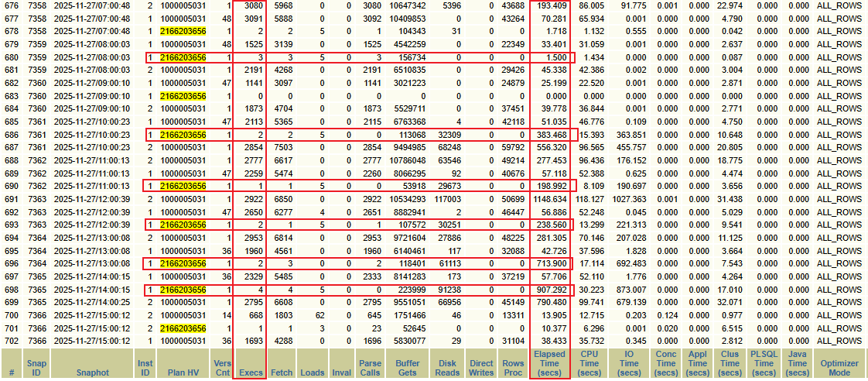Click the Elapsed Time (secs) column header

click(549, 363)
